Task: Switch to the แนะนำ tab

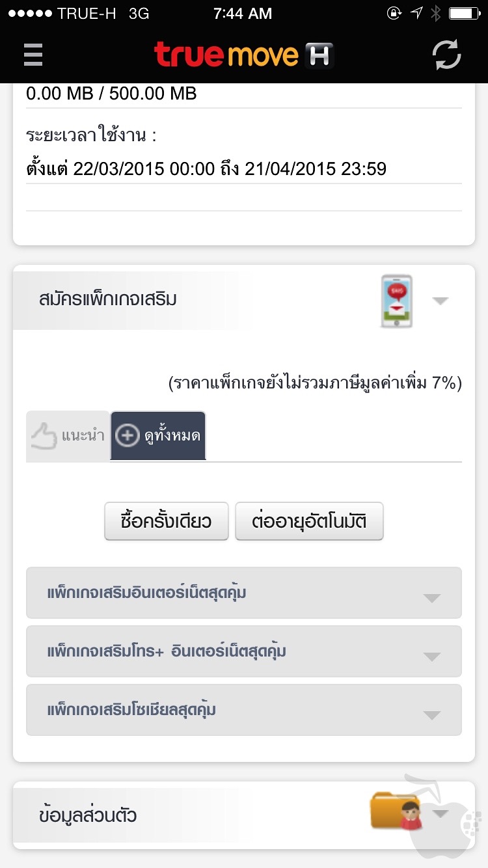Action: point(68,436)
